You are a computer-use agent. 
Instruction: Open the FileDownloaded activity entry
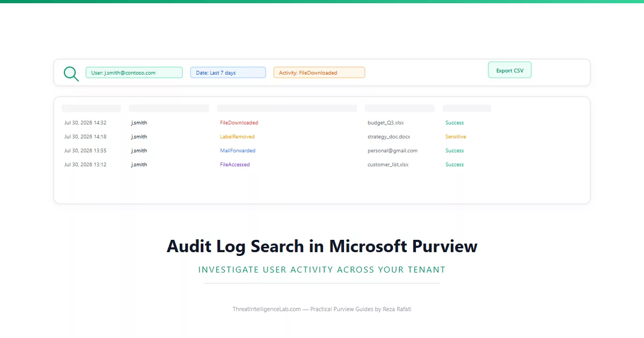pyautogui.click(x=239, y=123)
